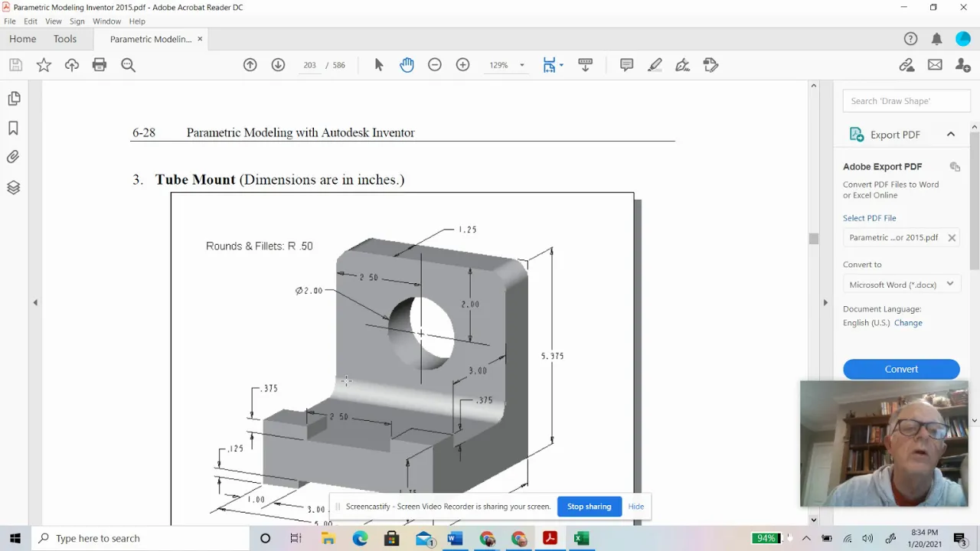Click the Search 'Draw Shape' field

click(906, 101)
